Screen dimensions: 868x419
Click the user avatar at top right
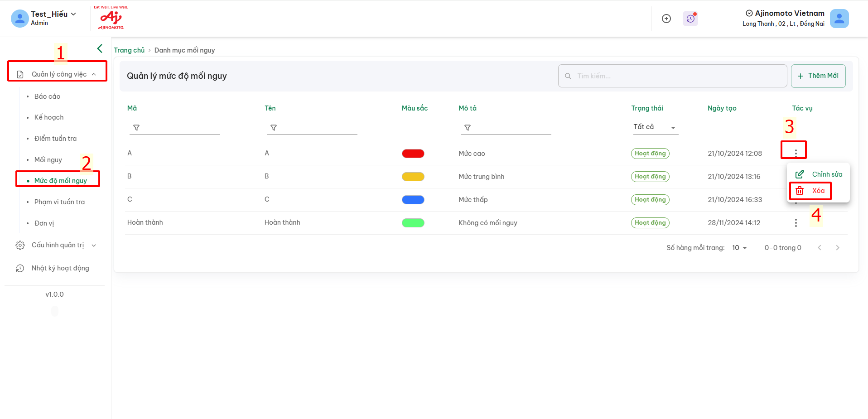tap(839, 19)
